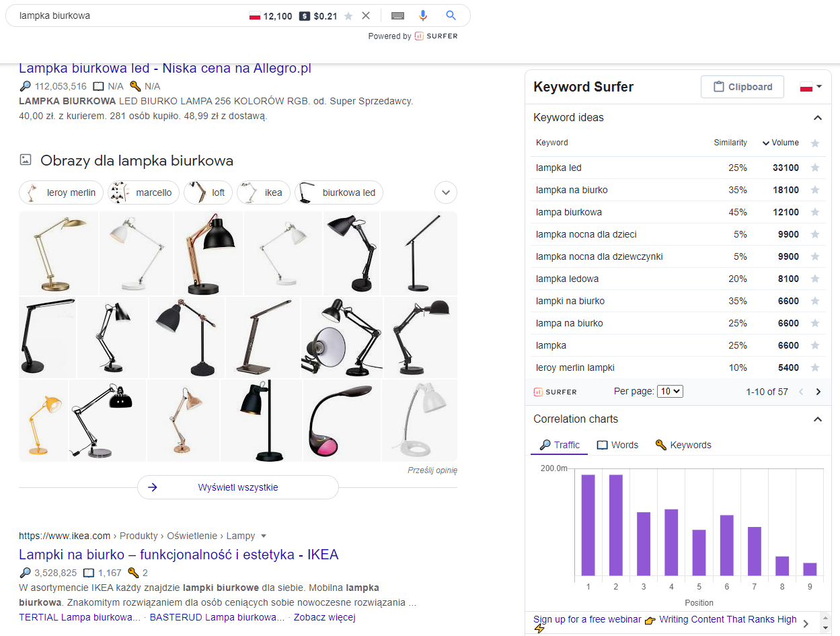The image size is (840, 636).
Task: Click the star icon in Keyword table header
Action: (815, 143)
